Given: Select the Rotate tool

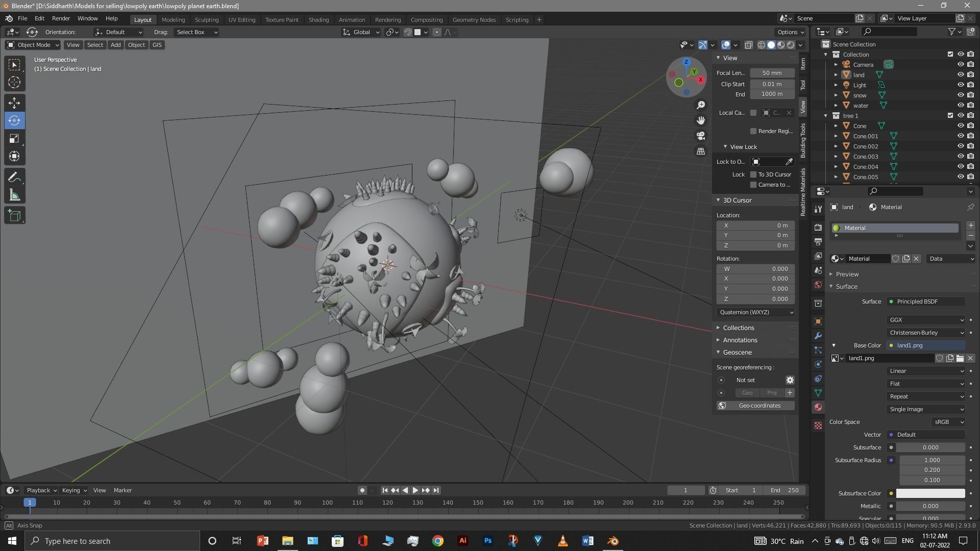Looking at the screenshot, I should [x=14, y=121].
